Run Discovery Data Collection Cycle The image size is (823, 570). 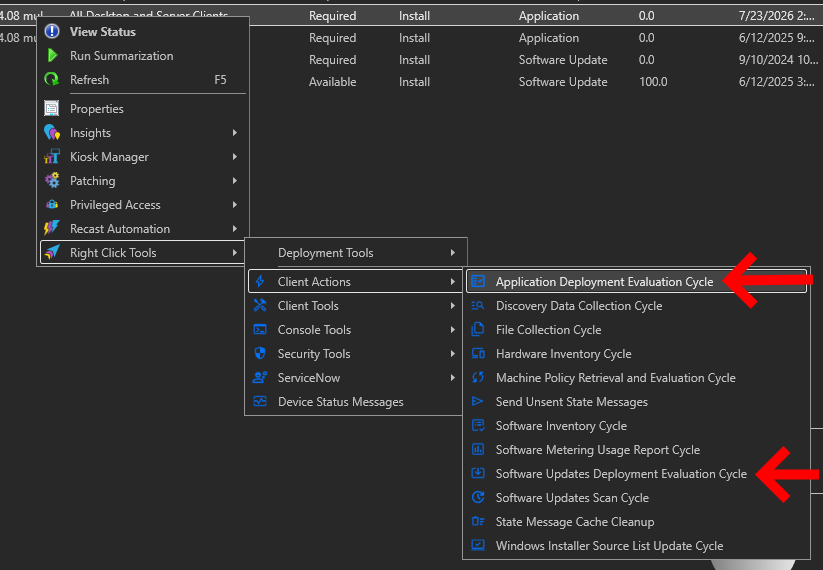point(636,305)
